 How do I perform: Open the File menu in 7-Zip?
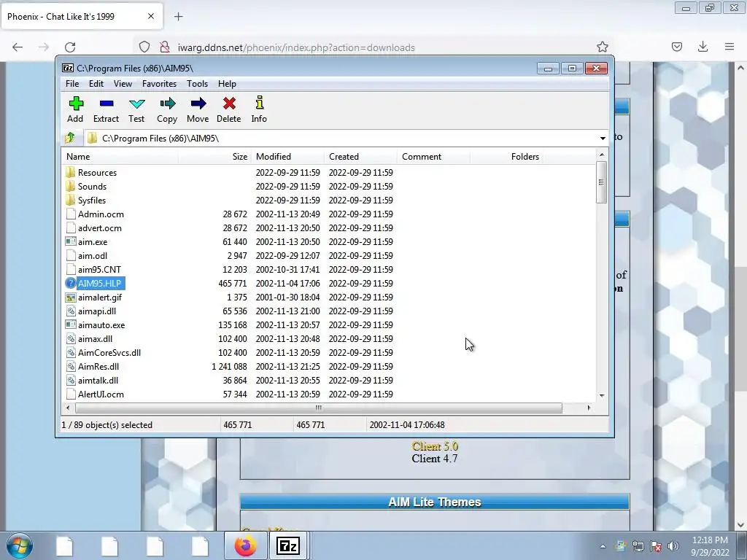coord(72,84)
